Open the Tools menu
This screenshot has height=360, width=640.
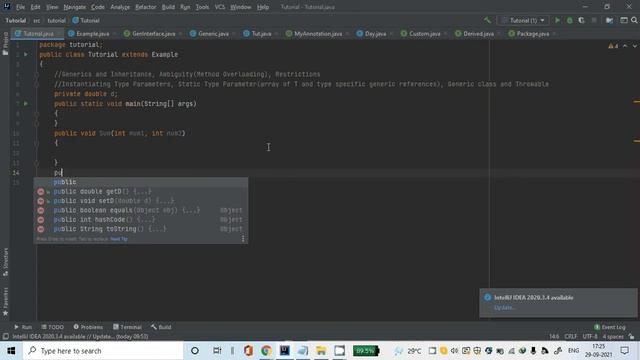coord(202,7)
